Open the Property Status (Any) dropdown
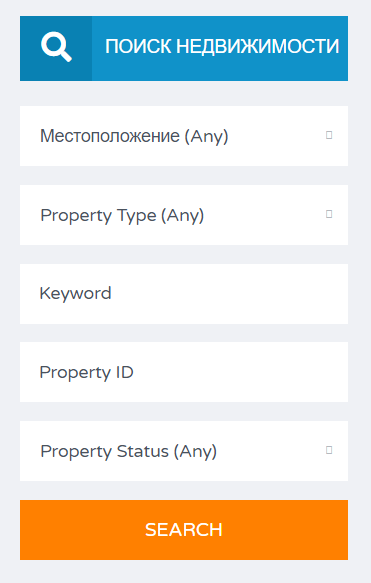Image resolution: width=371 pixels, height=583 pixels. (x=184, y=451)
